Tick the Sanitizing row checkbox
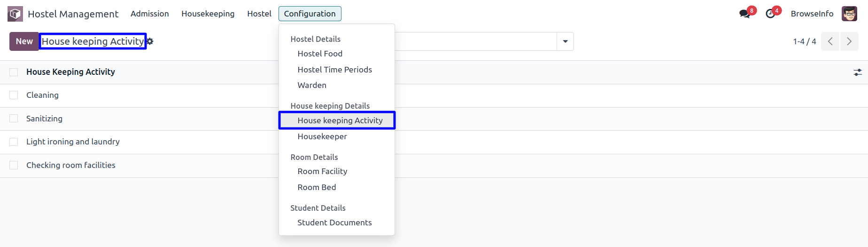The height and width of the screenshot is (247, 868). coord(14,119)
